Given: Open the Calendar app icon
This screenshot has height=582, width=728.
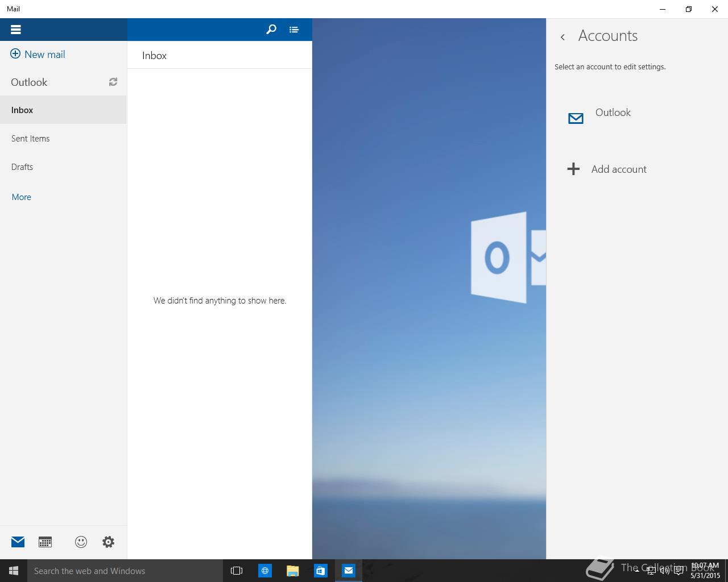Looking at the screenshot, I should (x=45, y=542).
